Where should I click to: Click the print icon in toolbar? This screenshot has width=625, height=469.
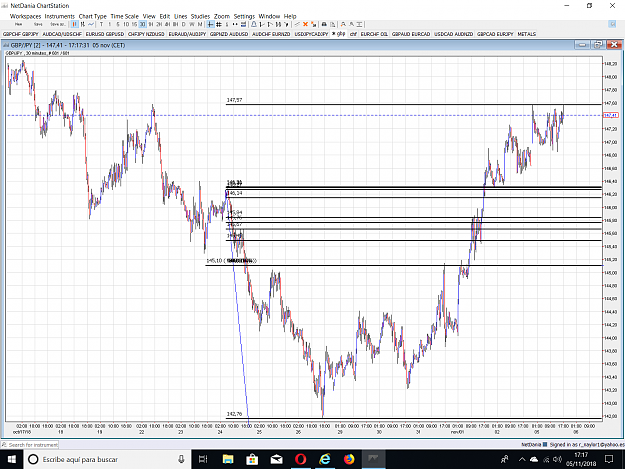point(324,24)
